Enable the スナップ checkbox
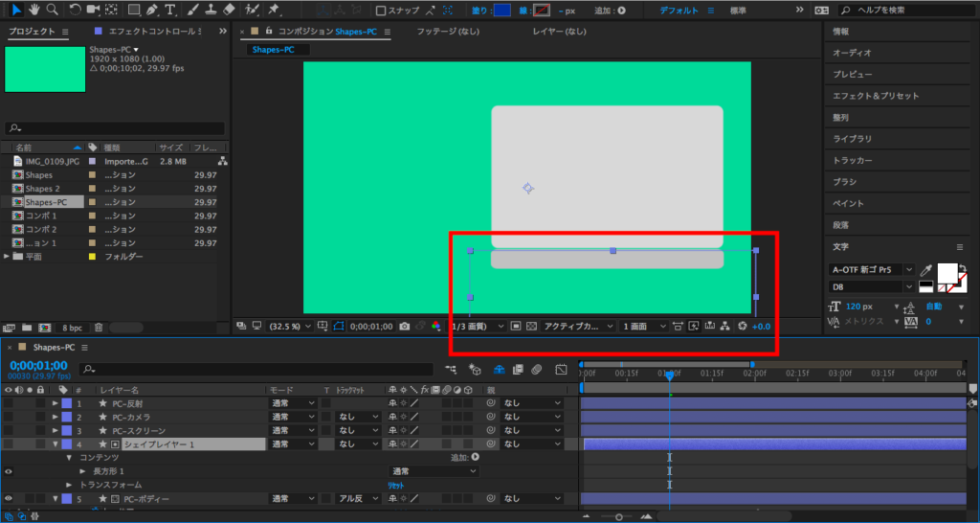The image size is (980, 523). [382, 11]
